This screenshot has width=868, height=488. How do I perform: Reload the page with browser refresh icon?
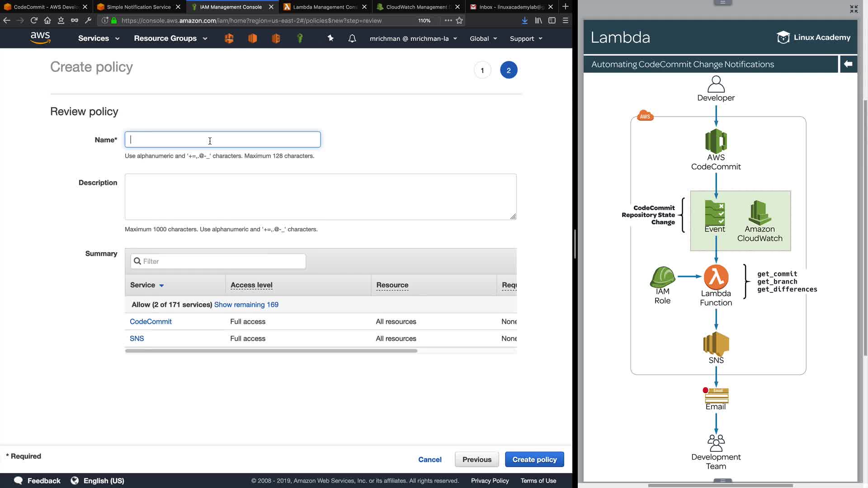point(34,20)
